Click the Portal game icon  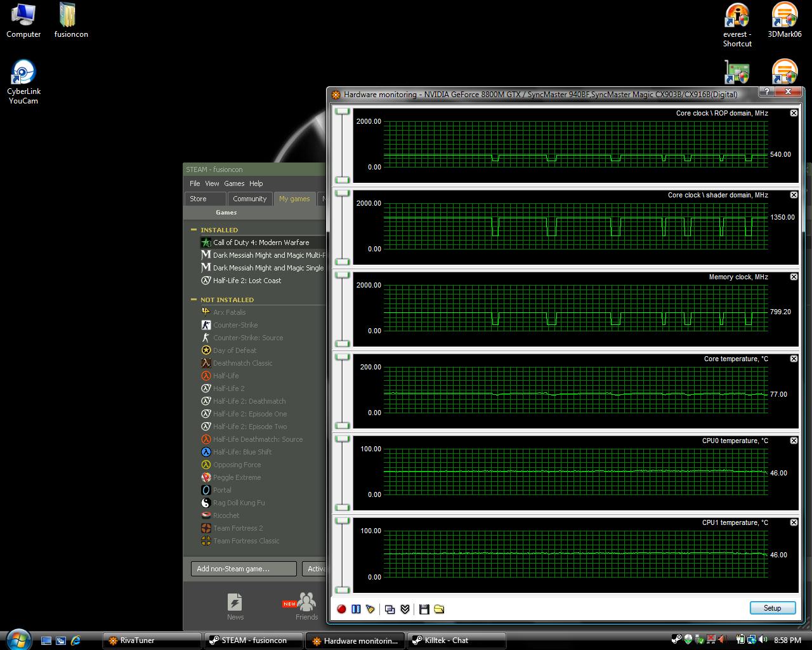tap(206, 490)
